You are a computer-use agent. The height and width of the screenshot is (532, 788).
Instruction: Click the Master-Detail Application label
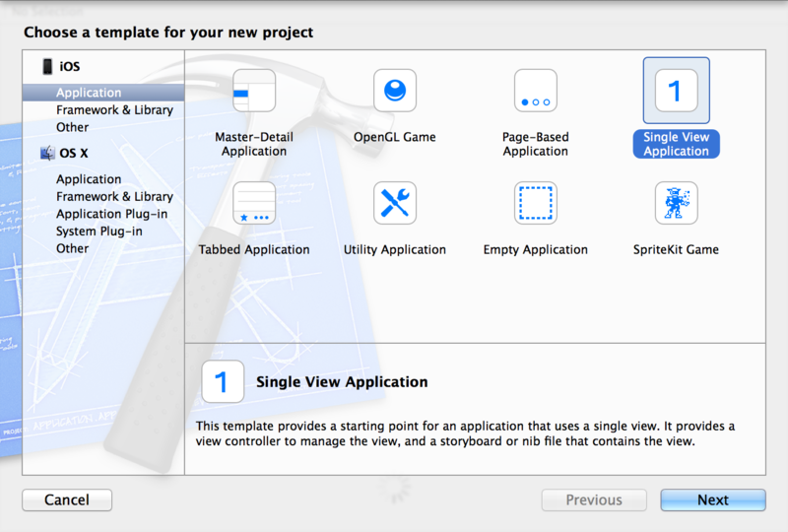click(x=254, y=144)
